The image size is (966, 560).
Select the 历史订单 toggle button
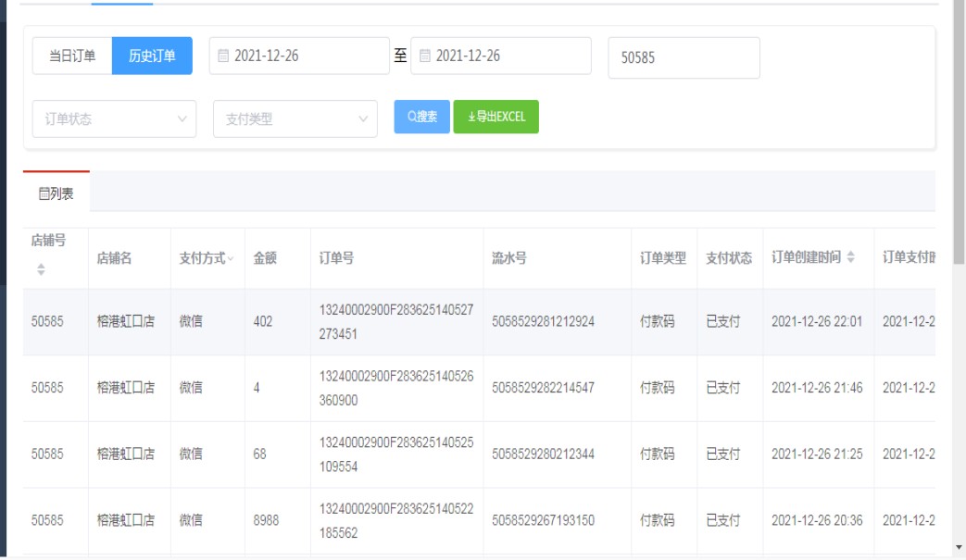(152, 56)
